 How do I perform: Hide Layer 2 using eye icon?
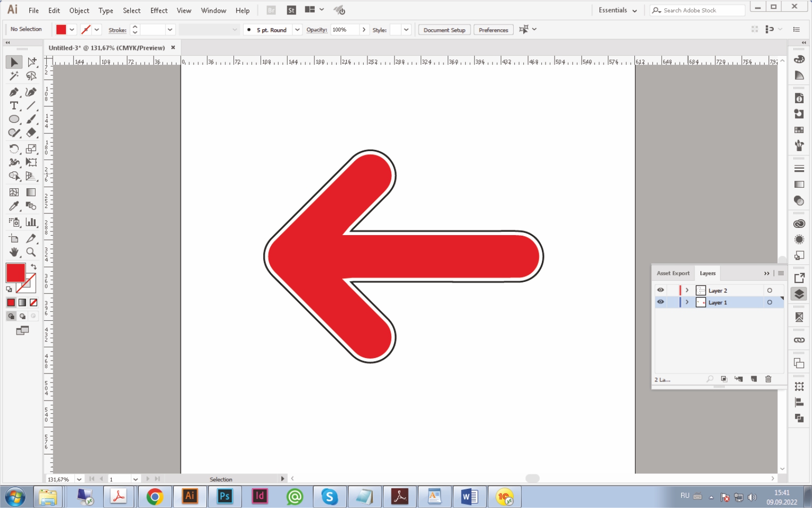(660, 290)
